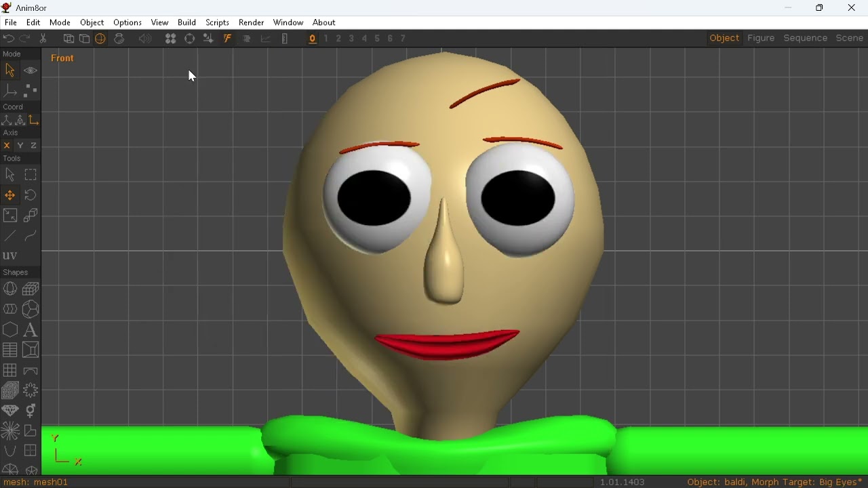868x488 pixels.
Task: Open the Render menu
Action: [x=252, y=22]
